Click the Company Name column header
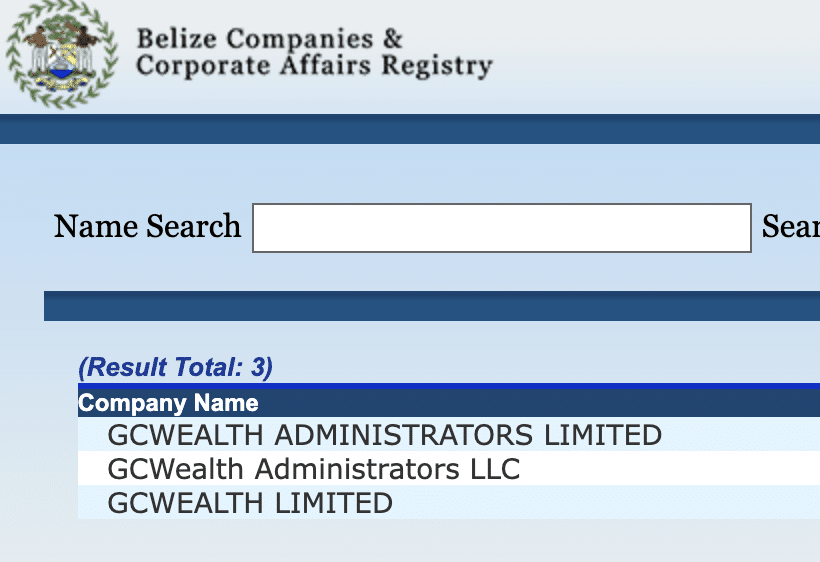Image resolution: width=820 pixels, height=562 pixels. coord(168,403)
